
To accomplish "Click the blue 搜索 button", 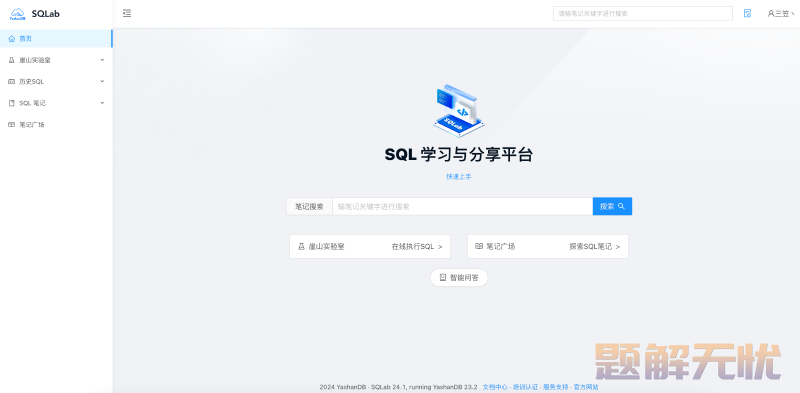I will pyautogui.click(x=612, y=206).
